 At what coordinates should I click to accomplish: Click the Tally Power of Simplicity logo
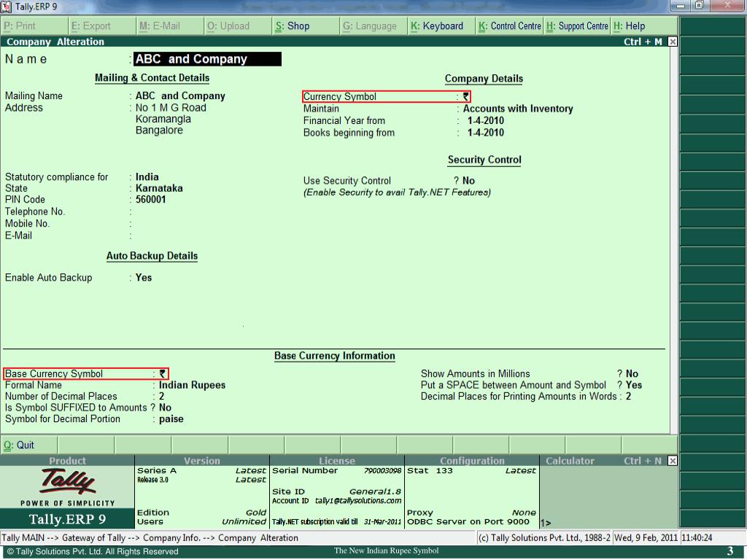coord(68,487)
